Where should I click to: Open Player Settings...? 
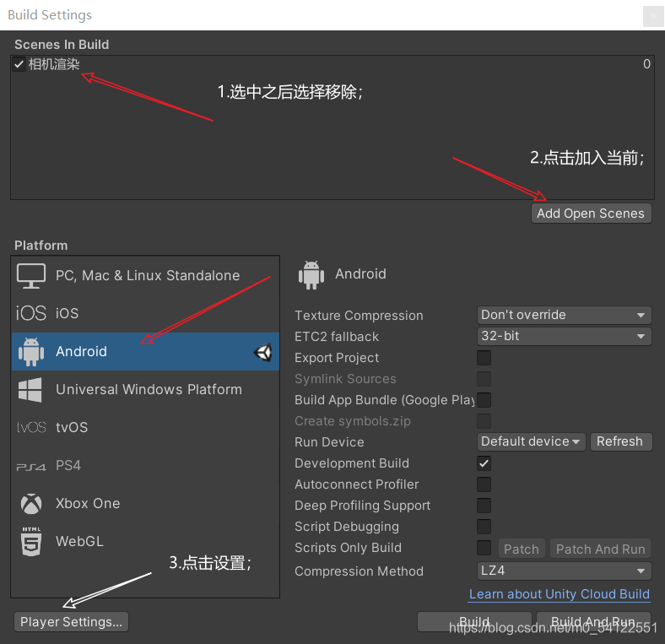coord(71,622)
